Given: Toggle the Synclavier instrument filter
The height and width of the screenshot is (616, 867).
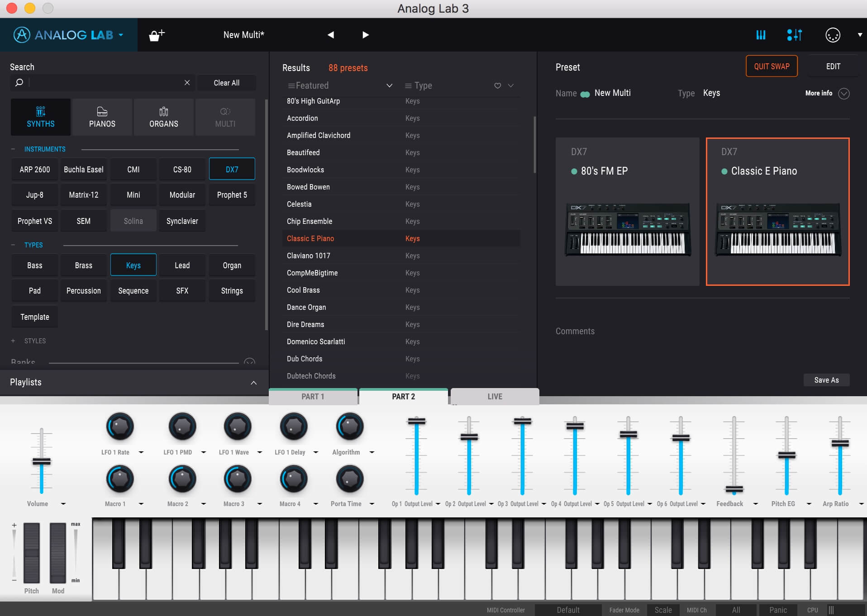Looking at the screenshot, I should pos(182,221).
